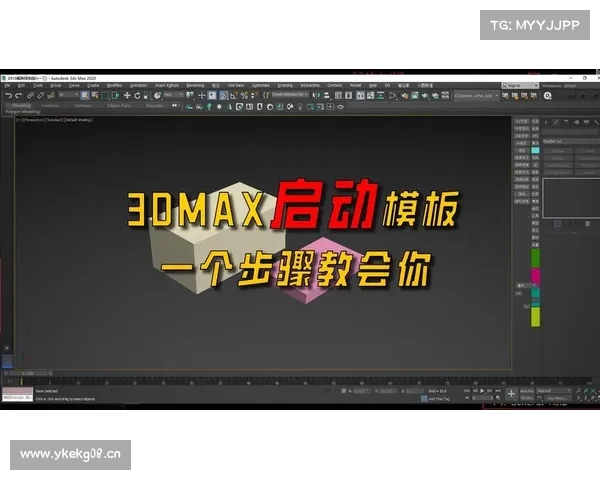Activate the Select and Scale tool
This screenshot has height=480, width=600.
(147, 95)
